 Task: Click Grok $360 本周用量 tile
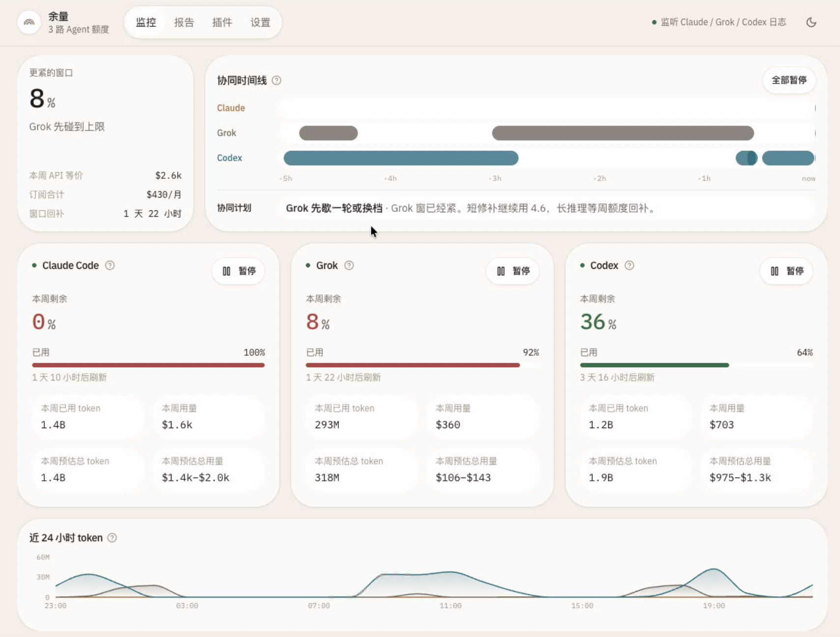(483, 417)
